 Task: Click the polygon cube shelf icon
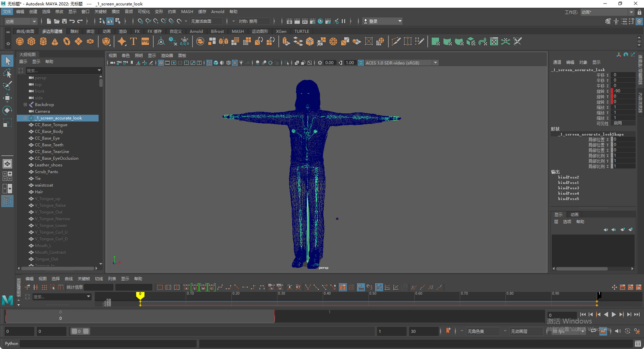(x=31, y=42)
